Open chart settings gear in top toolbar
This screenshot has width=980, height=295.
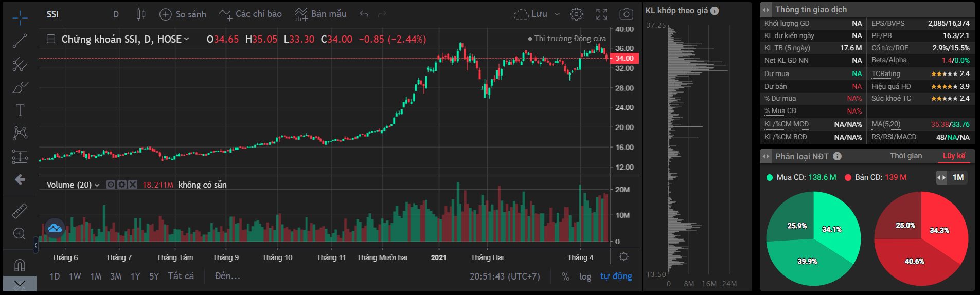coord(577,14)
